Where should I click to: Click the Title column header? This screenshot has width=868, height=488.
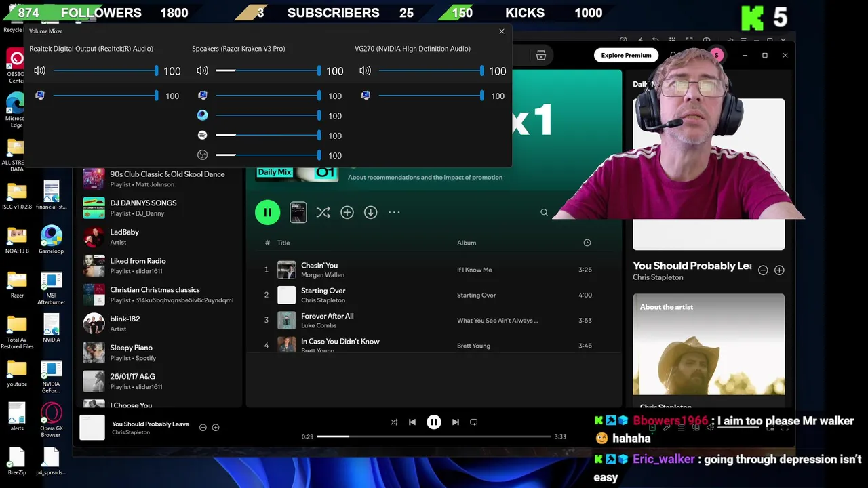tap(283, 243)
